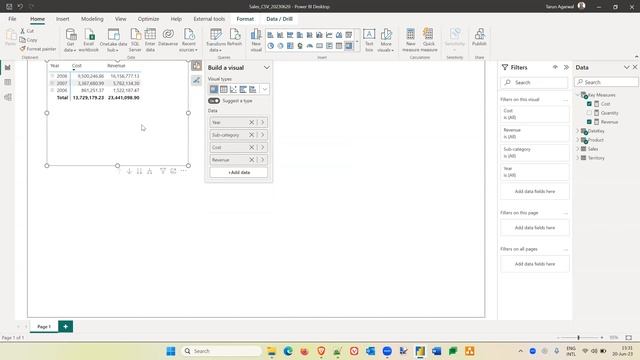Create a Quick measure
This screenshot has width=640, height=360.
[429, 40]
